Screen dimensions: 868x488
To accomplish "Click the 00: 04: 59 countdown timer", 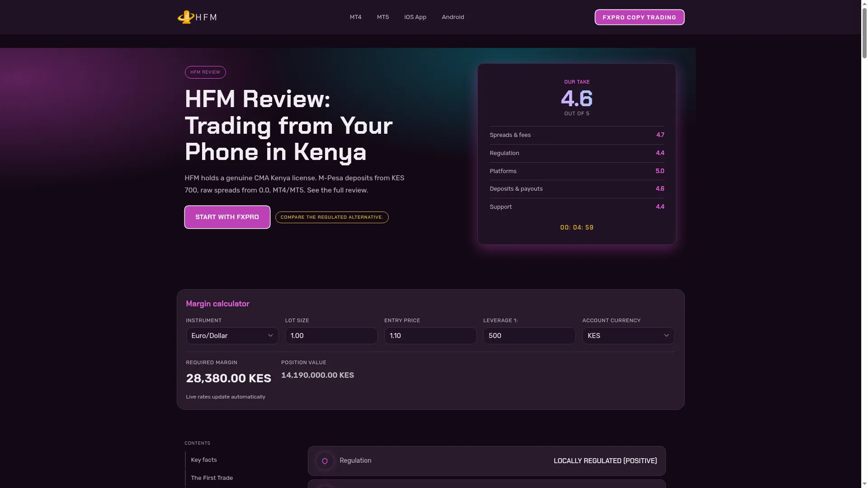I will tap(577, 228).
